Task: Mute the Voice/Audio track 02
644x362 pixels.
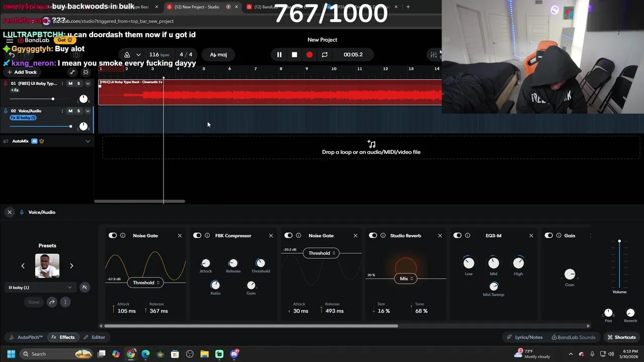Action: [x=70, y=111]
